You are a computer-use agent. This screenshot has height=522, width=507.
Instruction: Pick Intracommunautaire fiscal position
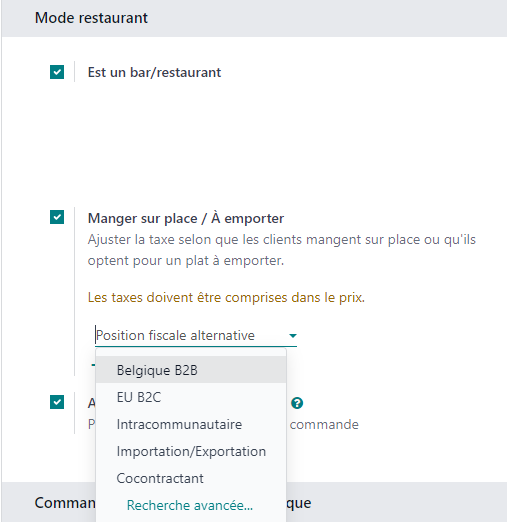coord(191,424)
